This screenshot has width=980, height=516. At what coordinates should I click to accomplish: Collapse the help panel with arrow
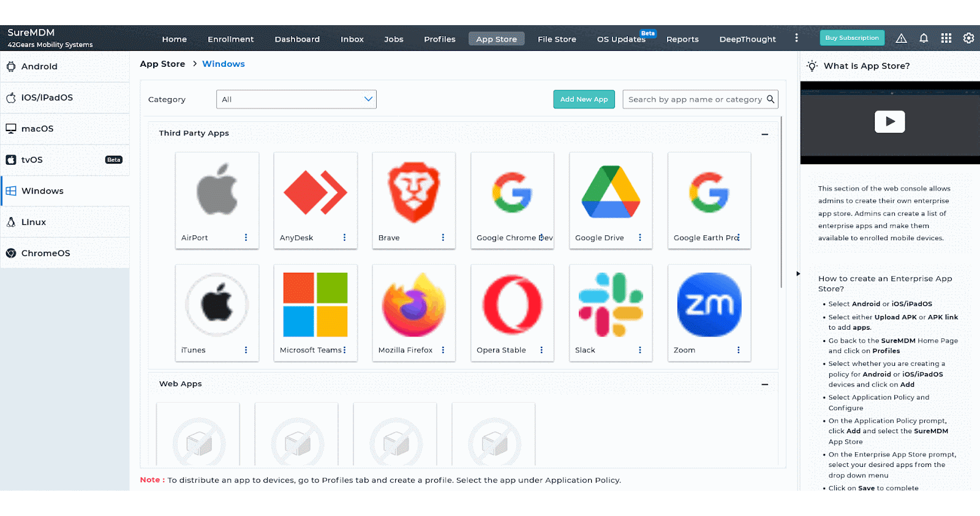coord(798,273)
